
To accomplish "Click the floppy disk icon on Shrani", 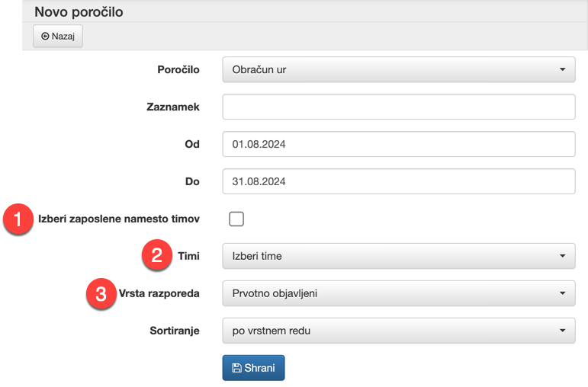I will click(236, 368).
